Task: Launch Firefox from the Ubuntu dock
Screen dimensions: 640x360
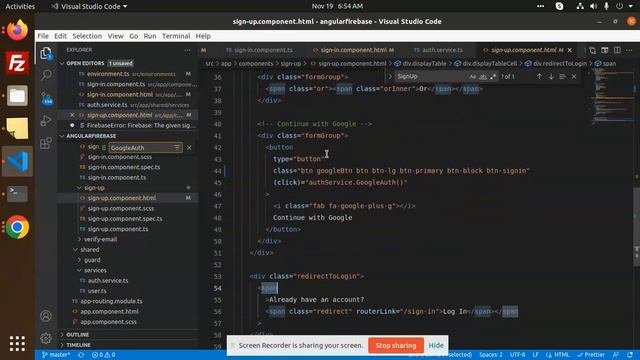Action: [x=17, y=30]
